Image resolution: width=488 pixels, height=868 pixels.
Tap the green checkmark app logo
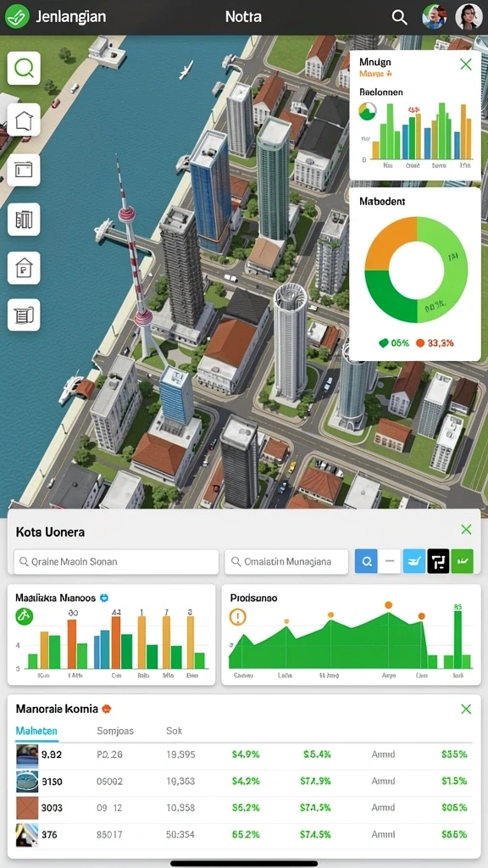point(17,17)
